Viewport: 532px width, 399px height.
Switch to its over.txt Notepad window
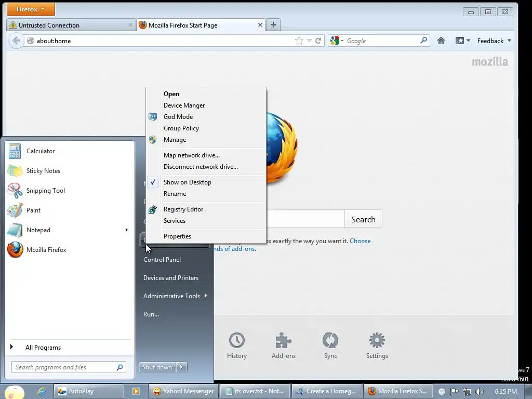pyautogui.click(x=255, y=391)
